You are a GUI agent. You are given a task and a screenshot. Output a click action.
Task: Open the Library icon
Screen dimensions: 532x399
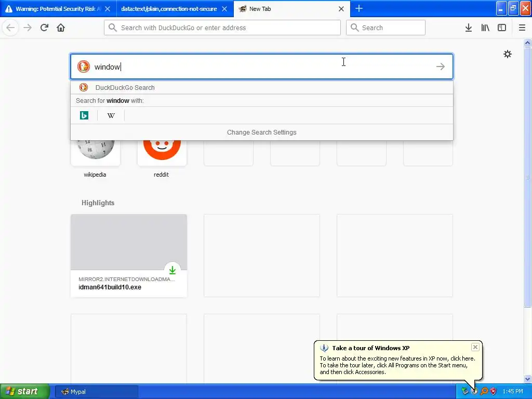click(x=485, y=28)
